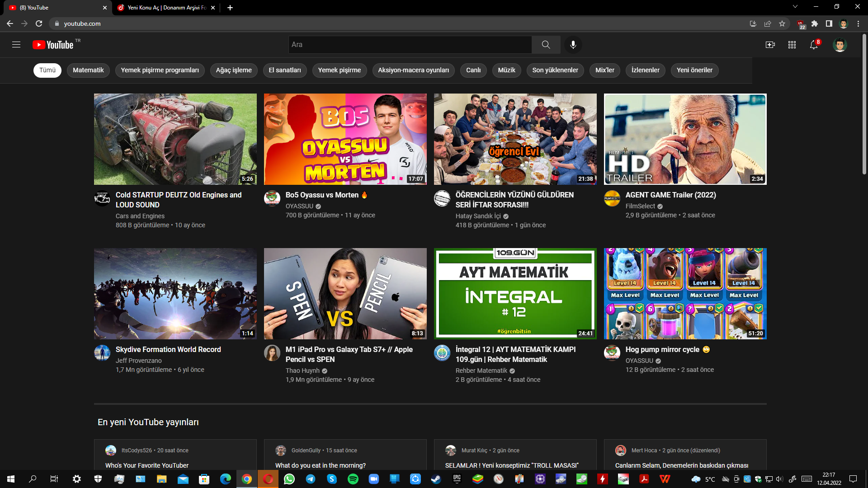Viewport: 868px width, 488px height.
Task: Open Thao Huynh channel avatar
Action: (272, 353)
